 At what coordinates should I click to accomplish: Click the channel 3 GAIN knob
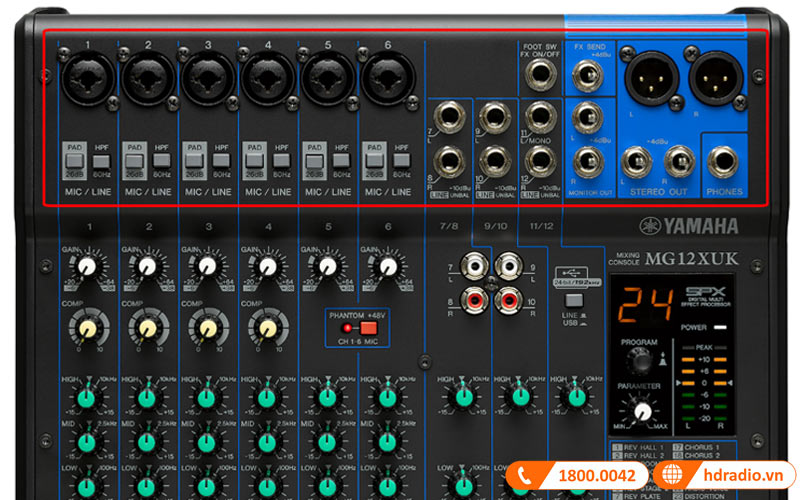[208, 266]
